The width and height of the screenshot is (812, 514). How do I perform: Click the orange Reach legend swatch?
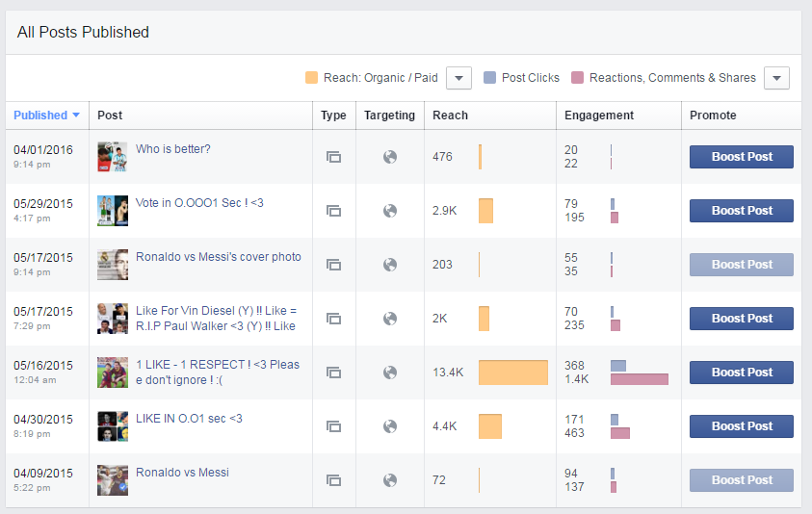pyautogui.click(x=311, y=78)
